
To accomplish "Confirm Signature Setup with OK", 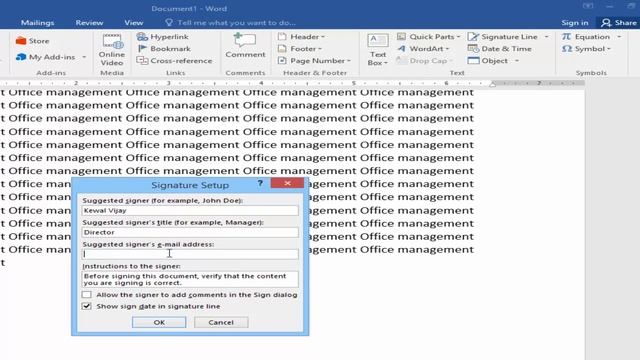I will click(x=159, y=322).
